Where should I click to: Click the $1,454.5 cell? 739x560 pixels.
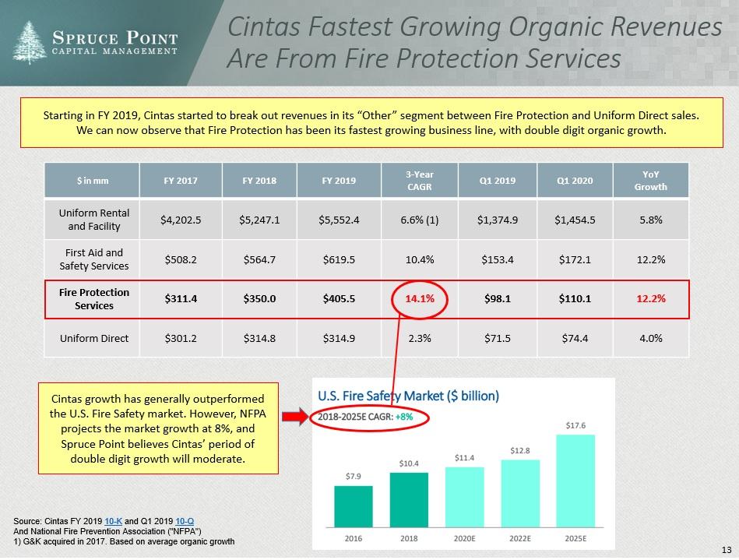coord(575,220)
